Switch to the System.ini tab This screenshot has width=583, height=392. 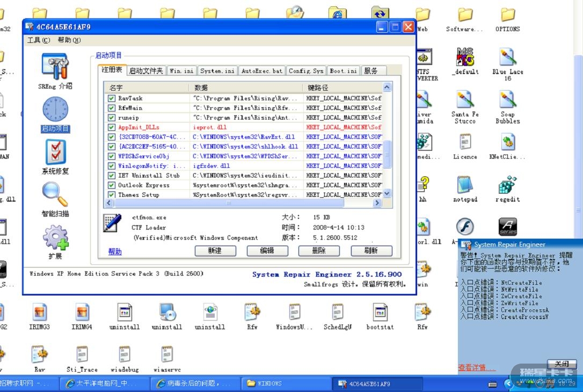point(217,71)
